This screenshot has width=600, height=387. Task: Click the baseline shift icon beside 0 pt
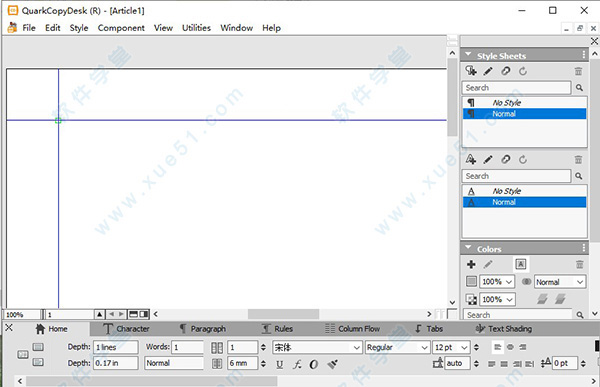(x=546, y=363)
